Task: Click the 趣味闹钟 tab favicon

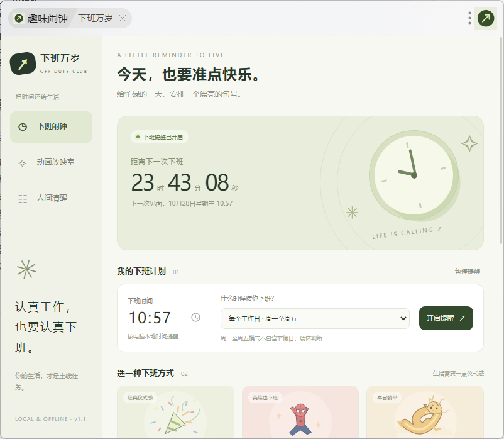Action: [19, 18]
